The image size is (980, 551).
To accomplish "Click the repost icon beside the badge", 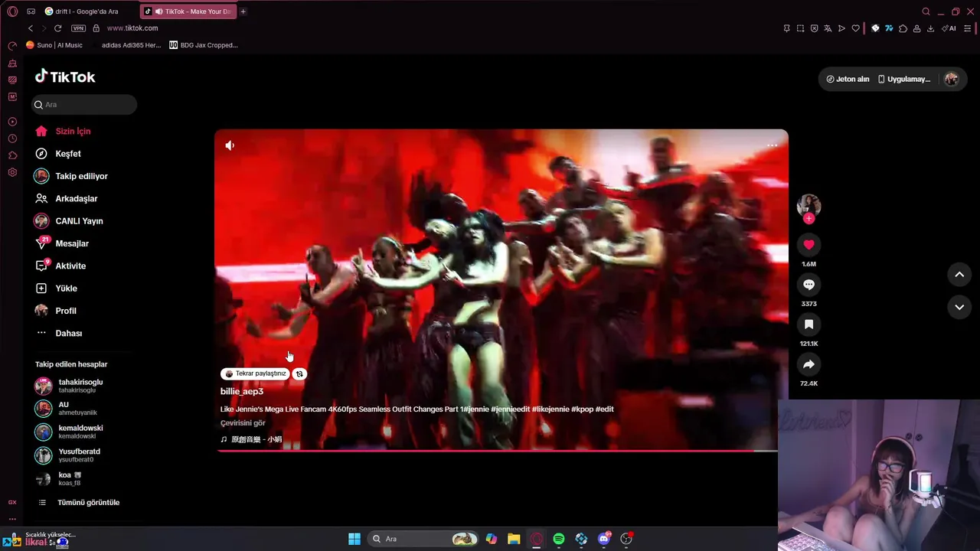I will tap(299, 373).
